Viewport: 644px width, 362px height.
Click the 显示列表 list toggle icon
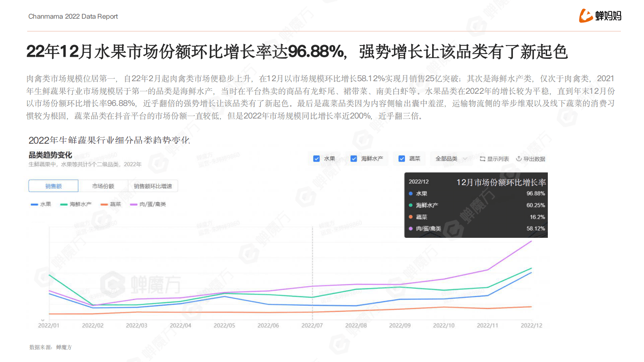[482, 159]
